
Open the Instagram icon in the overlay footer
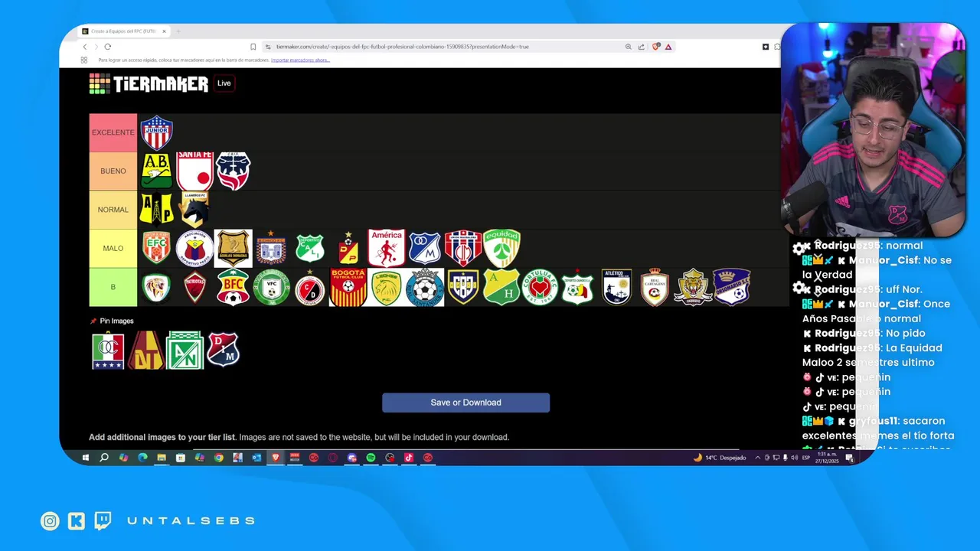coord(50,521)
